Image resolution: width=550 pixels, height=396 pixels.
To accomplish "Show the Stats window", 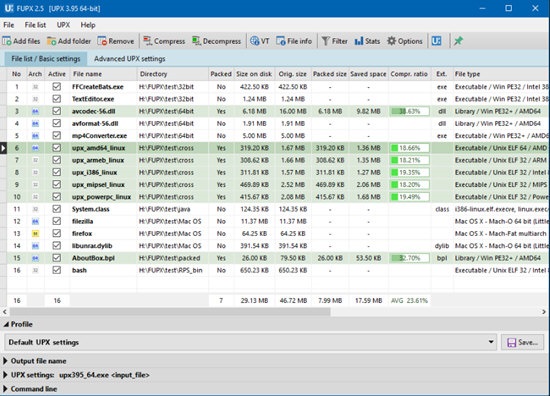I will coord(358,41).
